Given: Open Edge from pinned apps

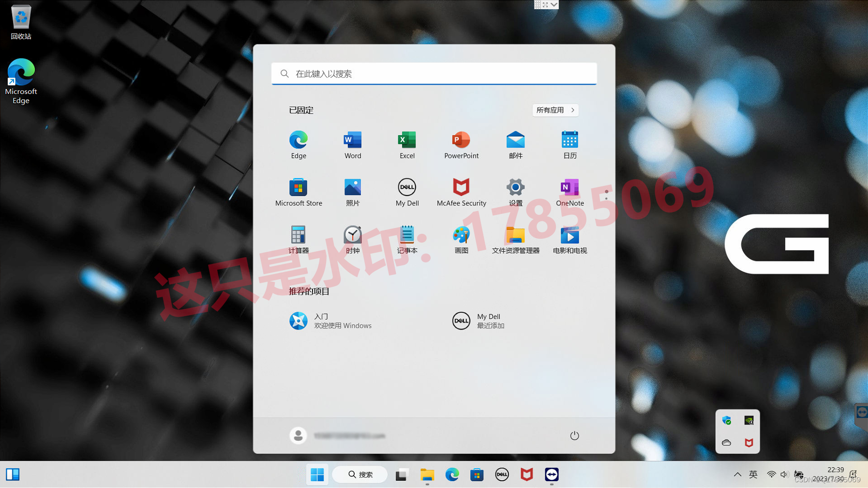Looking at the screenshot, I should (x=299, y=145).
